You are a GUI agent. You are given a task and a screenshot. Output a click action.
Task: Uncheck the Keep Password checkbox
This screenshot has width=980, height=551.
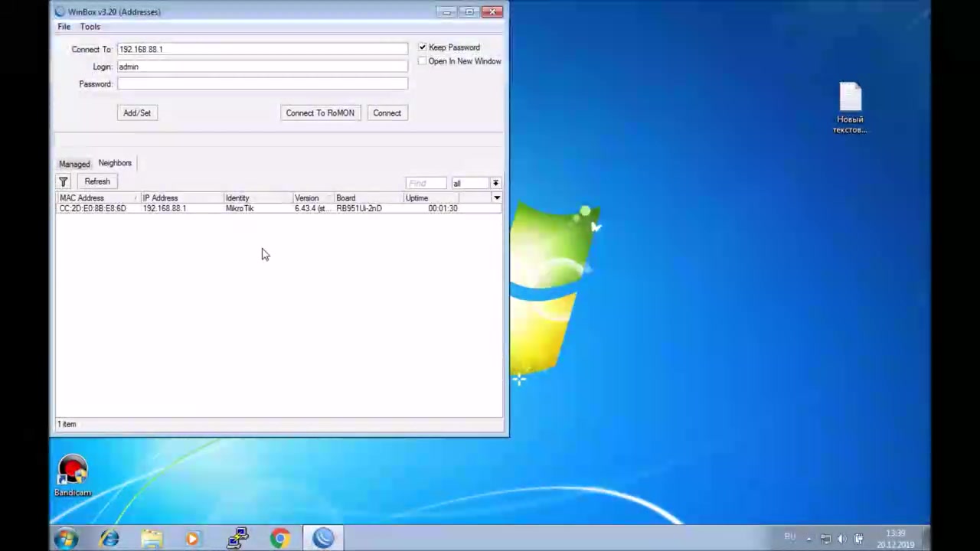423,47
